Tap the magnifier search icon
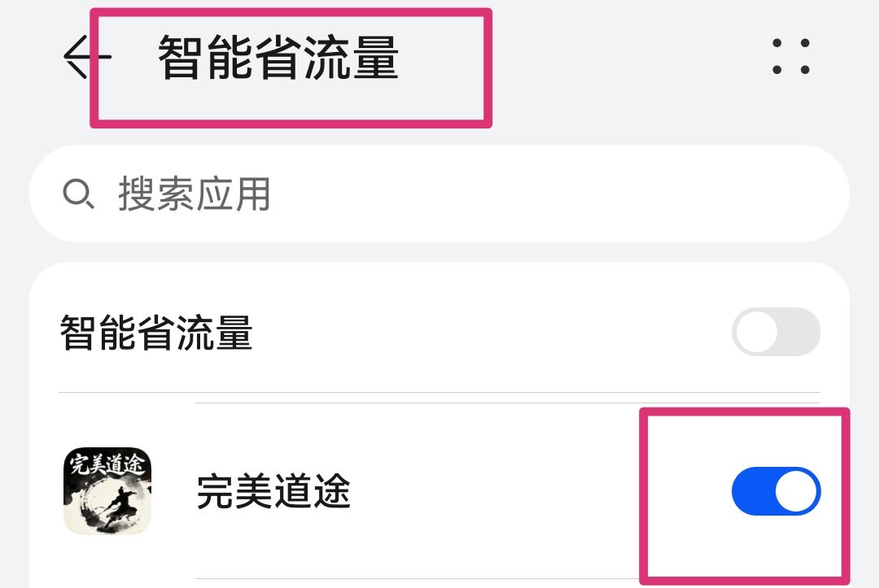Viewport: 879px width, 588px height. click(78, 194)
